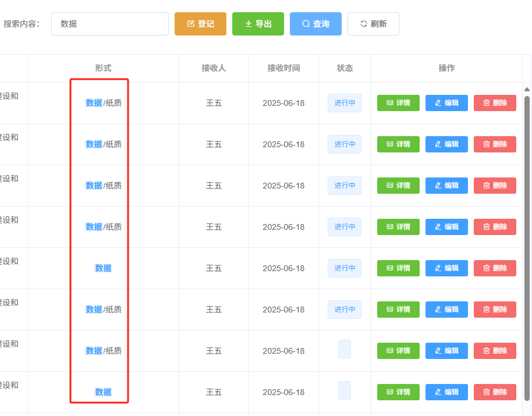532x416 pixels.
Task: Click the 搜索内容 input field containing 数据
Action: click(x=110, y=24)
